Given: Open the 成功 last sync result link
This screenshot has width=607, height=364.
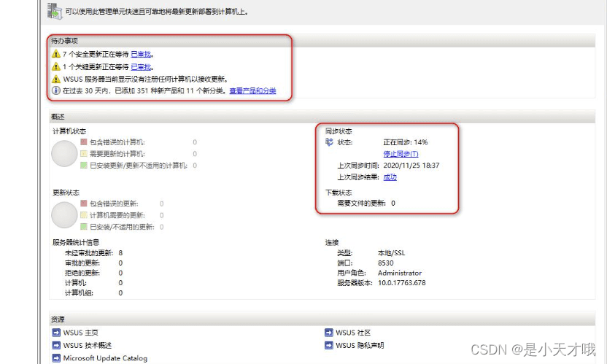Looking at the screenshot, I should (x=390, y=177).
